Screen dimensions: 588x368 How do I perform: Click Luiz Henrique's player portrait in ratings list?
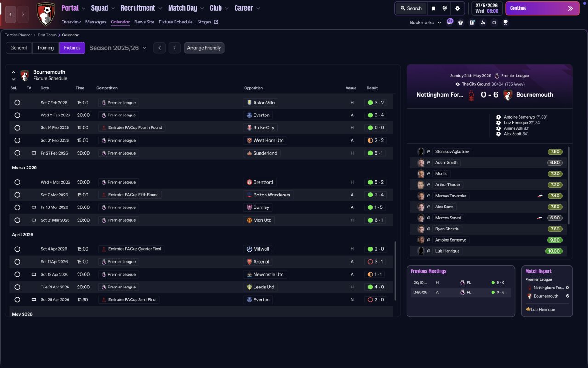421,251
